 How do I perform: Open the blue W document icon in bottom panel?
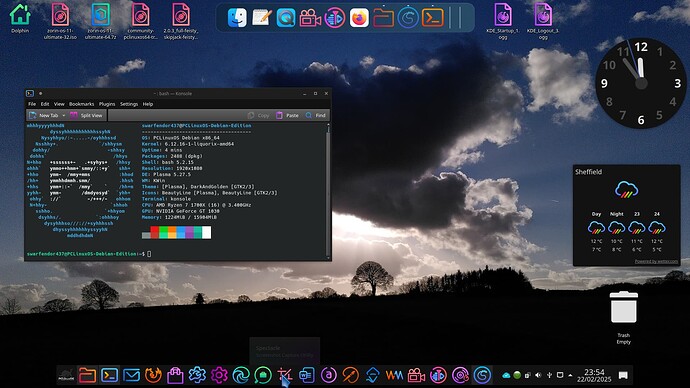[307, 375]
